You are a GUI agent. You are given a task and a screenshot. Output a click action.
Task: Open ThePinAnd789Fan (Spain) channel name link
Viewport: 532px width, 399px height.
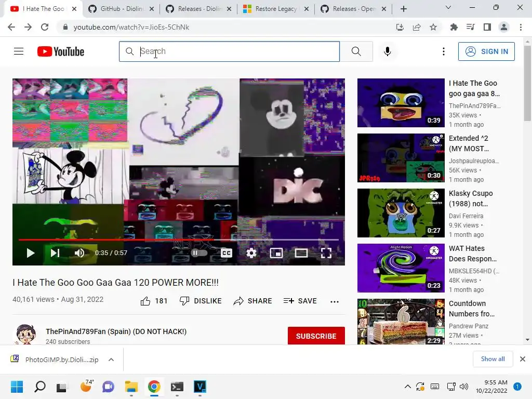point(116,331)
